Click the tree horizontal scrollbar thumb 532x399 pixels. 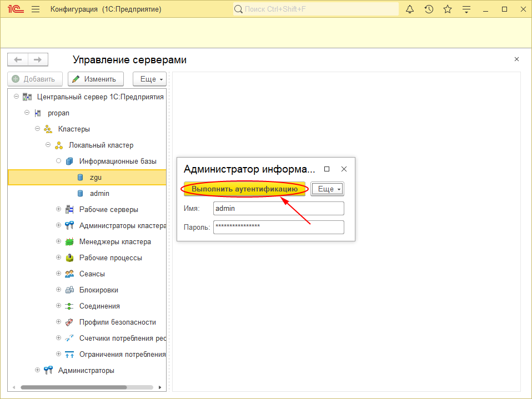(74, 387)
